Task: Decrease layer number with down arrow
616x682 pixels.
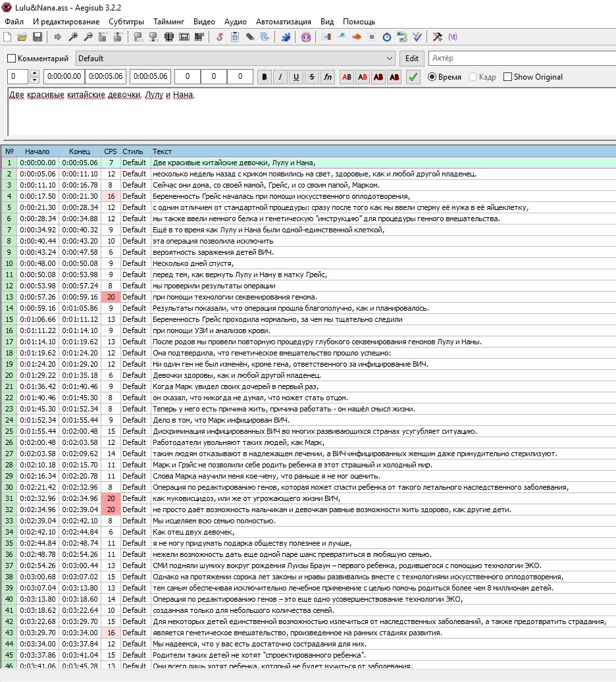Action: pos(35,80)
